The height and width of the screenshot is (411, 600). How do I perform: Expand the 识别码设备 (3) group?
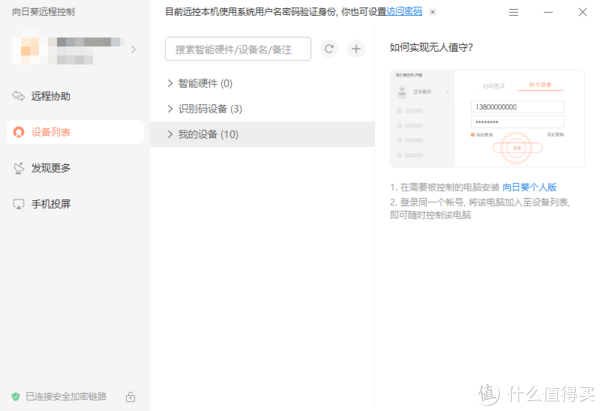coord(262,109)
